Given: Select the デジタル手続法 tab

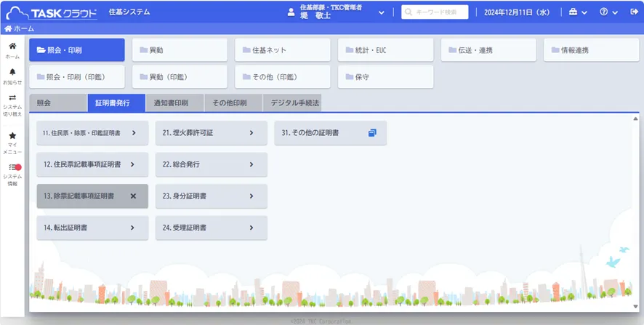Looking at the screenshot, I should coord(291,103).
